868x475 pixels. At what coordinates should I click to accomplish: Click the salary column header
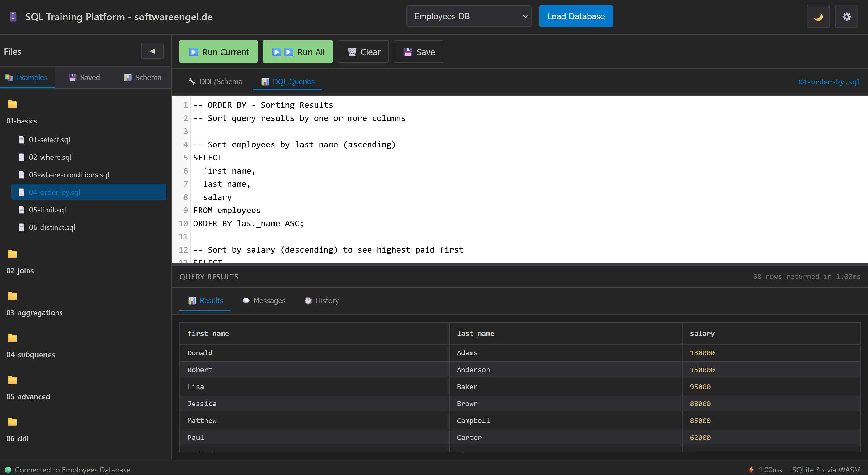point(702,333)
